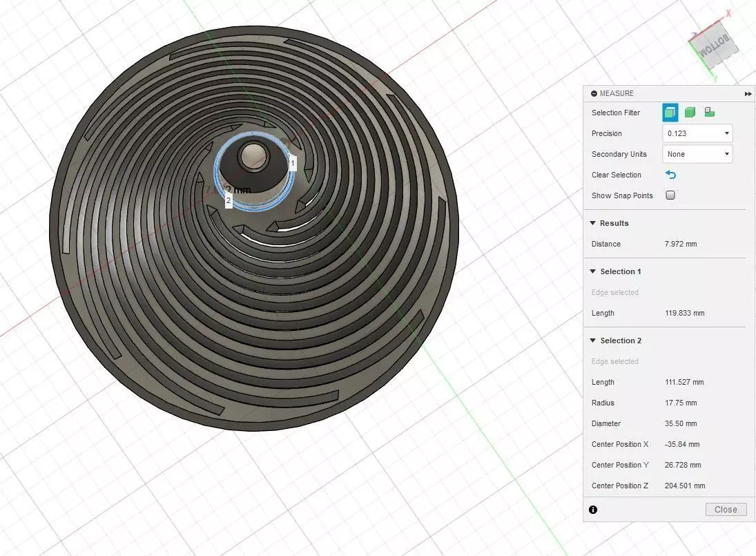The width and height of the screenshot is (756, 556).
Task: Click the Radius value 17.75 mm
Action: tap(680, 403)
